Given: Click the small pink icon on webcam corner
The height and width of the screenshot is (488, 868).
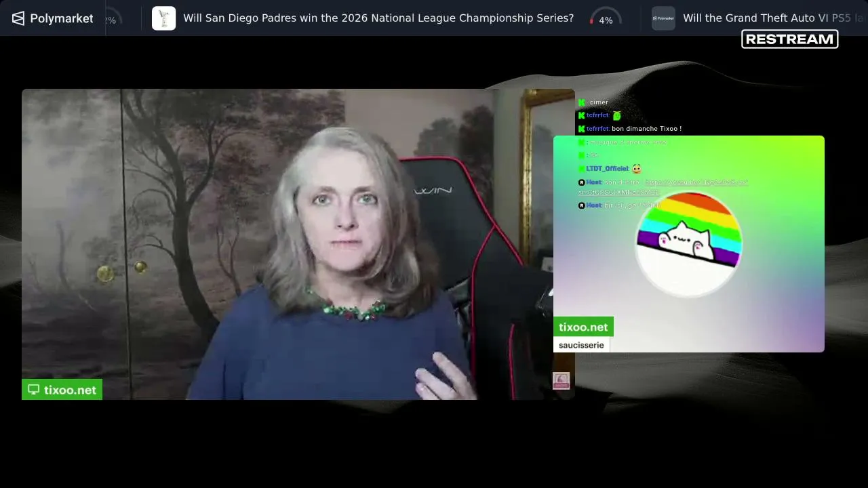Looking at the screenshot, I should [x=561, y=381].
